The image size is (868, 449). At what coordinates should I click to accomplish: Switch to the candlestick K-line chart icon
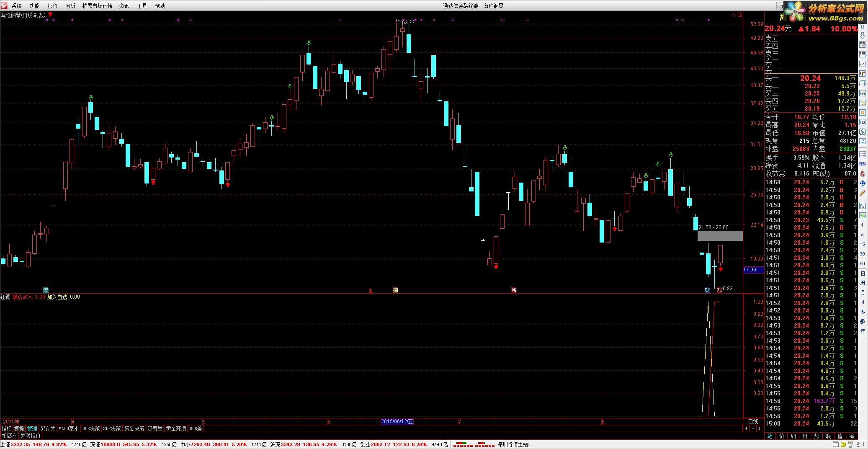tap(863, 73)
